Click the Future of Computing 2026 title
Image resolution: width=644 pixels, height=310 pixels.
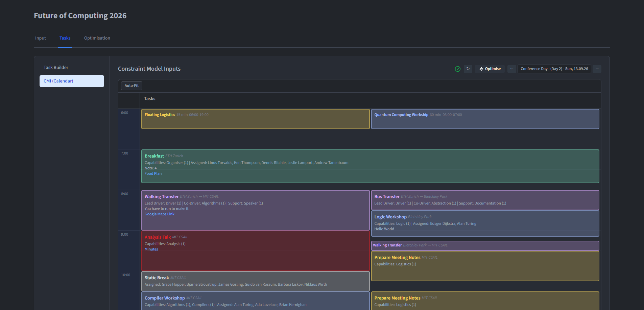click(x=80, y=16)
